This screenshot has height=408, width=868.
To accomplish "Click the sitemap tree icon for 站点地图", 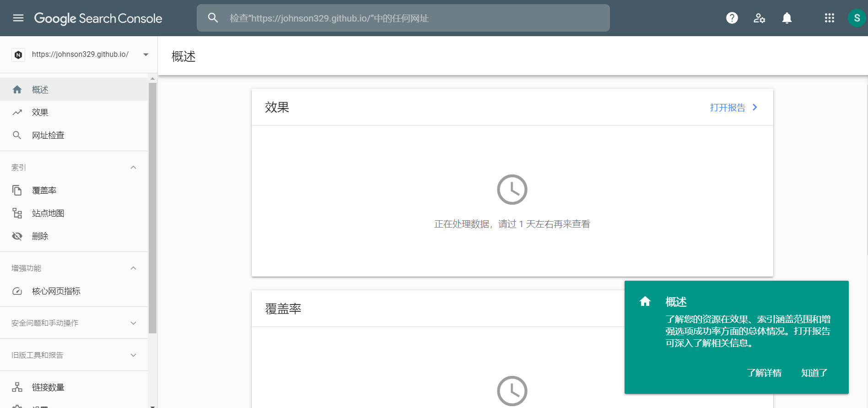I will point(17,213).
